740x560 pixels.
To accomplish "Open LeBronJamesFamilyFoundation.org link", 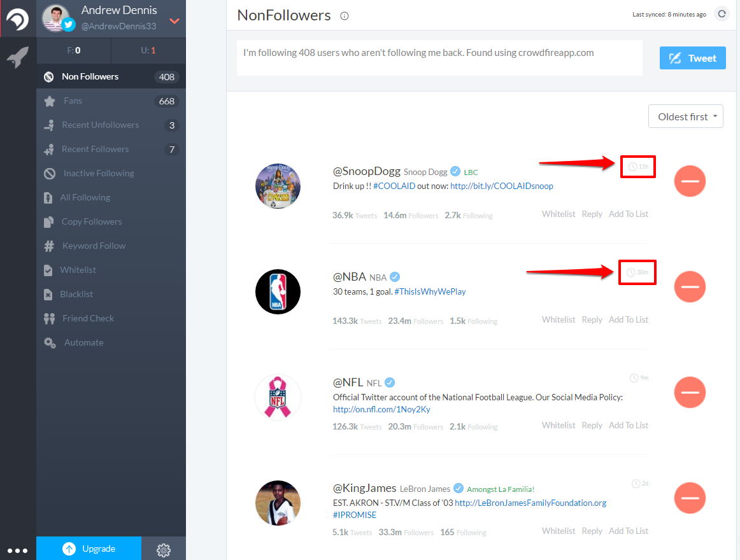I will (x=530, y=503).
